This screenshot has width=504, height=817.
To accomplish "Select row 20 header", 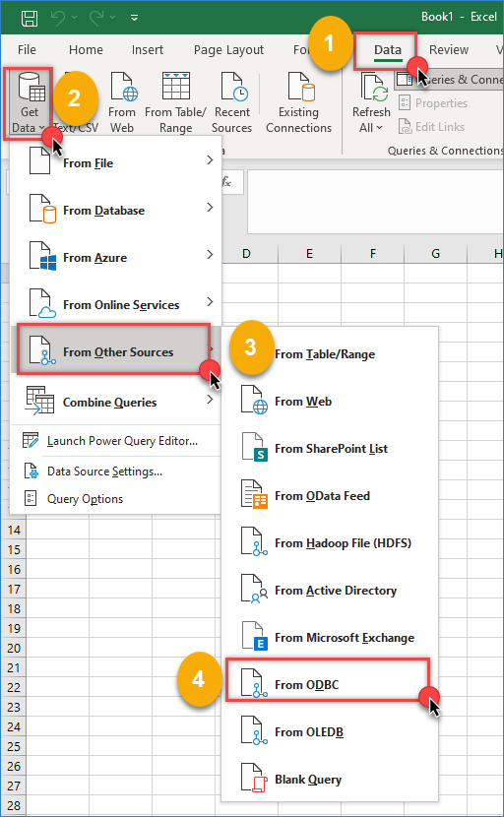I will pos(14,648).
